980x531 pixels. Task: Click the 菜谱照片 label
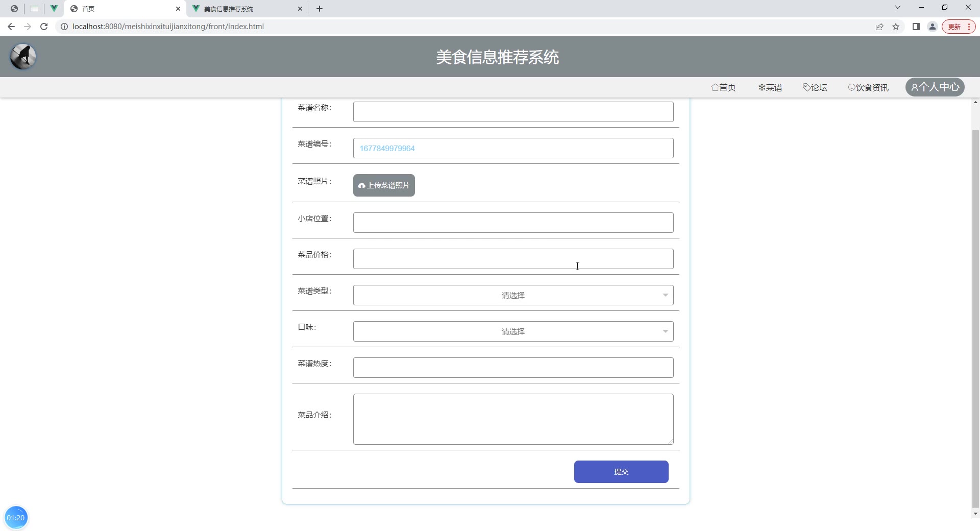point(315,181)
